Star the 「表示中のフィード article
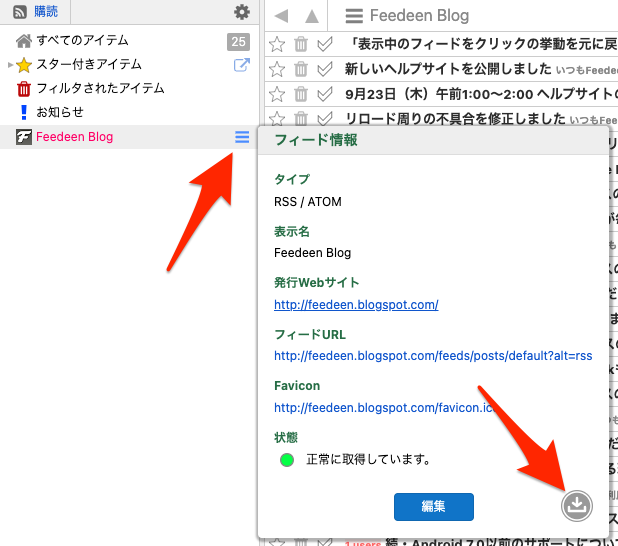Screen dimensions: 618x546 [277, 44]
